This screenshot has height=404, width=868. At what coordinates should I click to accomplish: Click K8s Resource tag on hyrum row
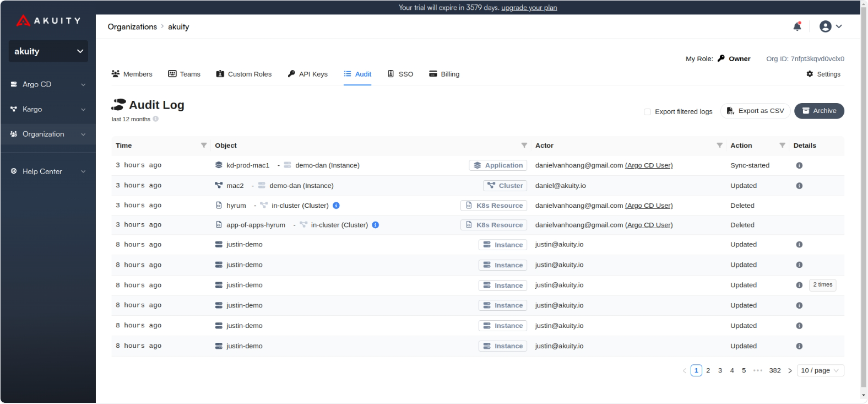(x=493, y=206)
